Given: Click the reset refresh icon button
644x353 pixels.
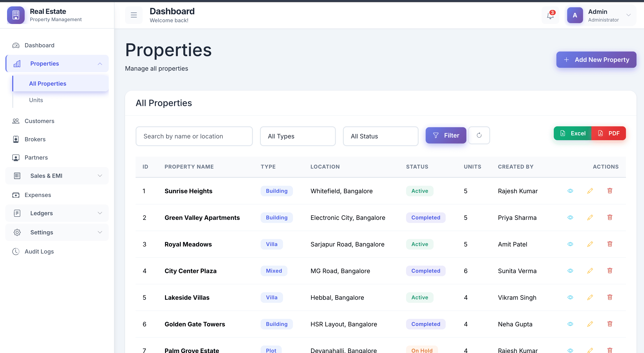Looking at the screenshot, I should point(479,136).
